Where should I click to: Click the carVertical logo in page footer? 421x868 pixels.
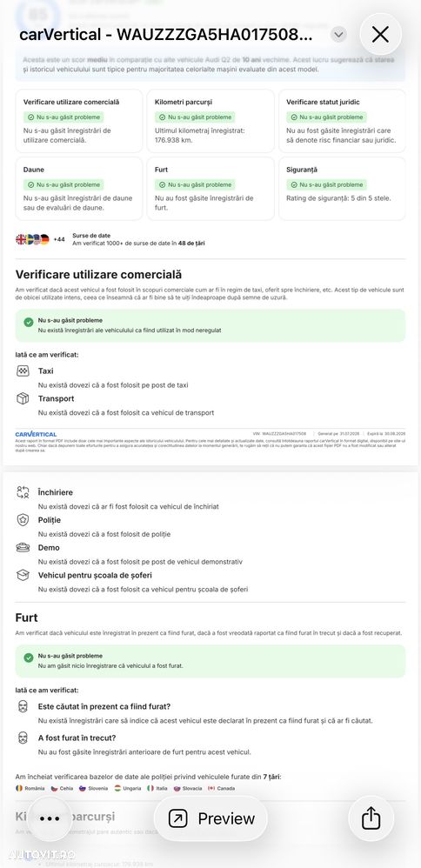pos(36,434)
